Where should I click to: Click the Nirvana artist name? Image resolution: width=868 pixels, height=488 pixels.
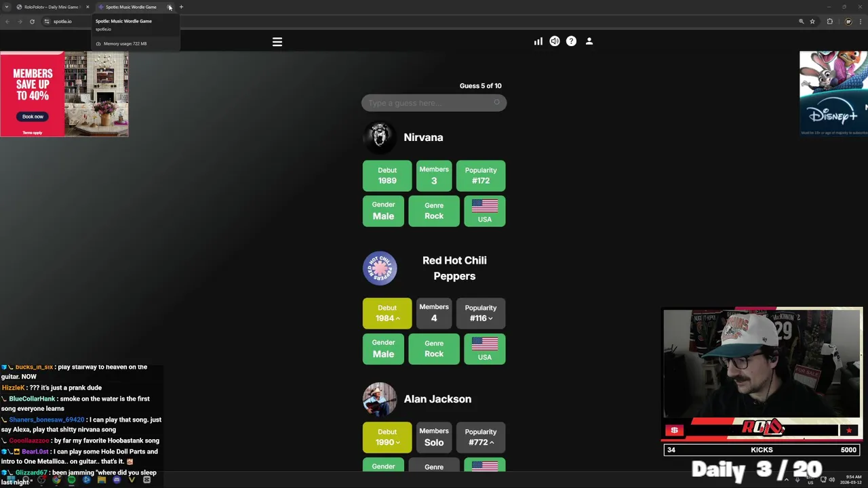coord(423,137)
